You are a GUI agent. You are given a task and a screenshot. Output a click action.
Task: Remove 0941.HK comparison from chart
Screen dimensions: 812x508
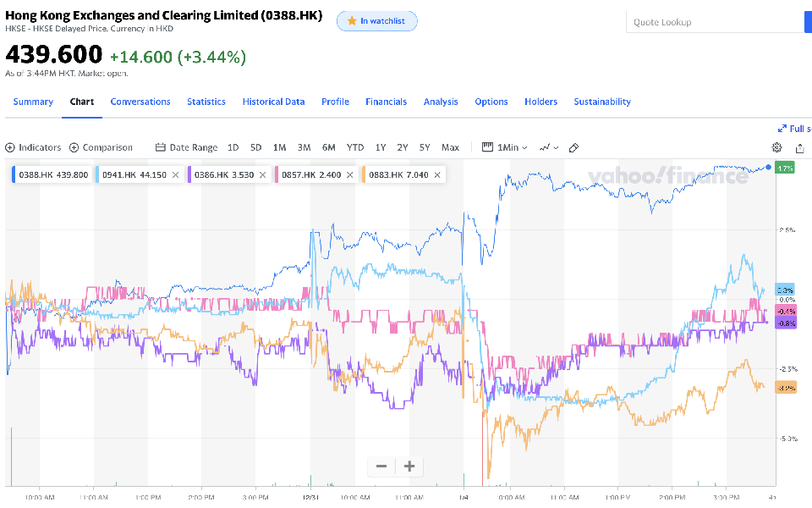[175, 175]
